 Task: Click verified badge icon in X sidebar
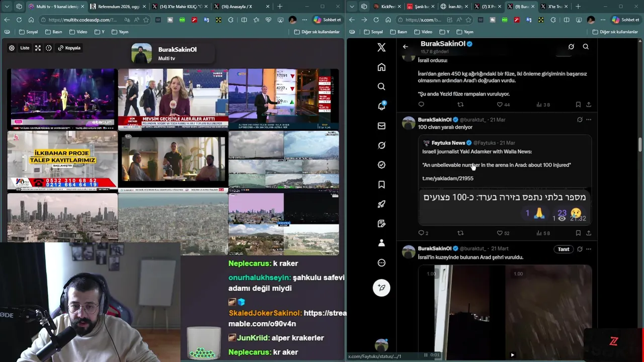coord(381,165)
